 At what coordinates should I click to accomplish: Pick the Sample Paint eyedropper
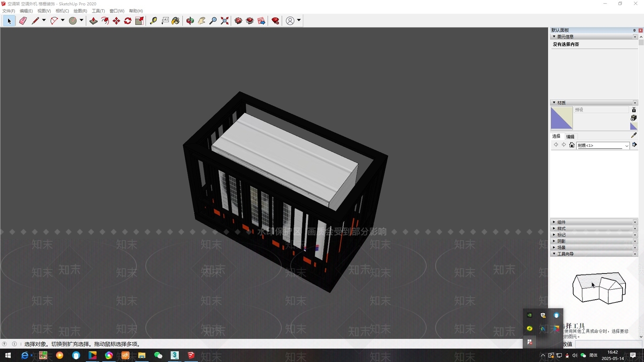pos(634,136)
